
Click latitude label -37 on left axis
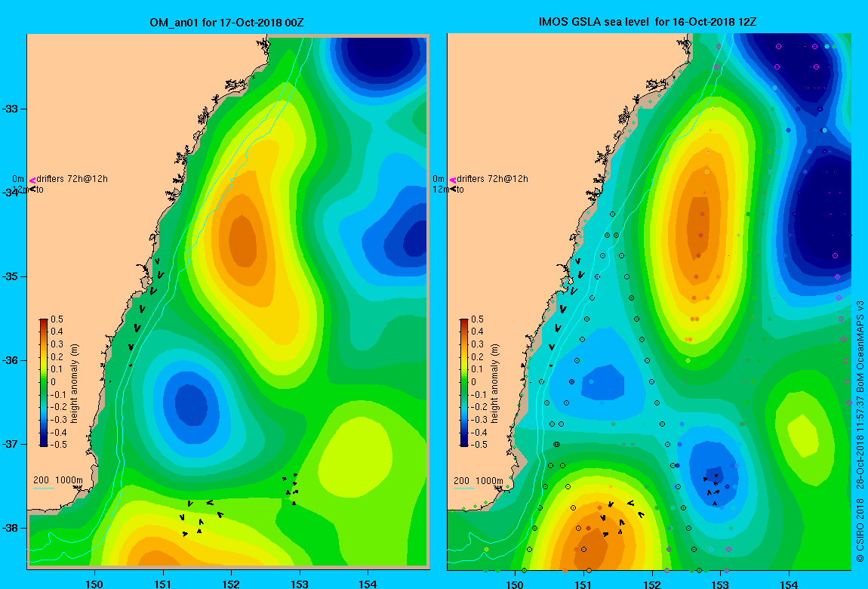pos(11,444)
